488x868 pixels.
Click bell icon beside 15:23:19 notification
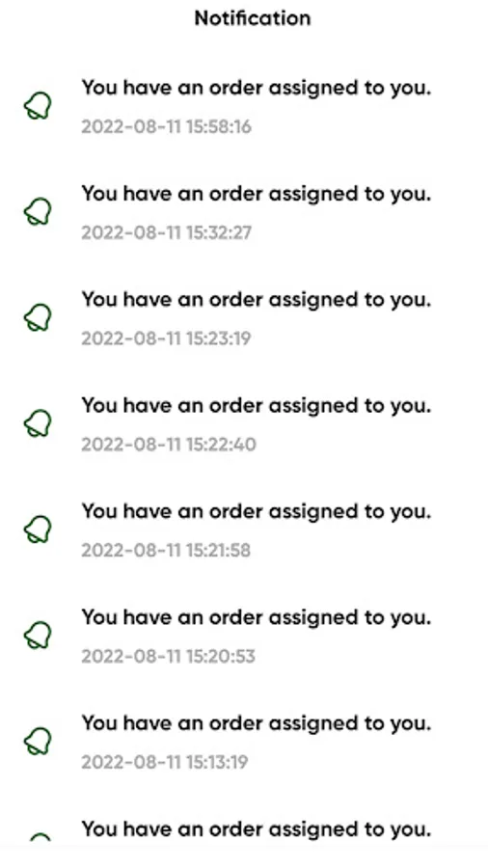coord(38,317)
